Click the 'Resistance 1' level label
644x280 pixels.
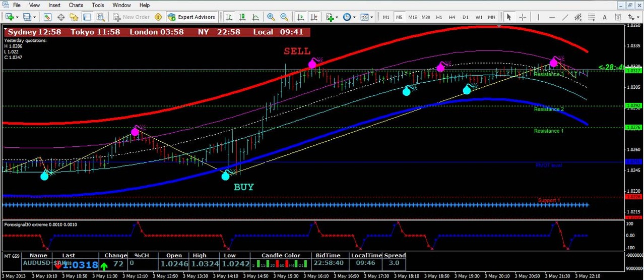pos(549,131)
